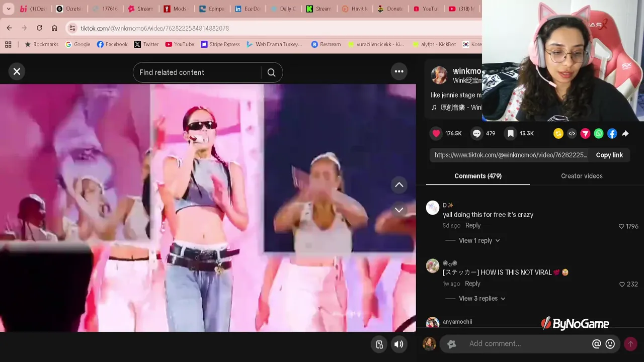Switch to the Havit browser tab

coord(355,9)
